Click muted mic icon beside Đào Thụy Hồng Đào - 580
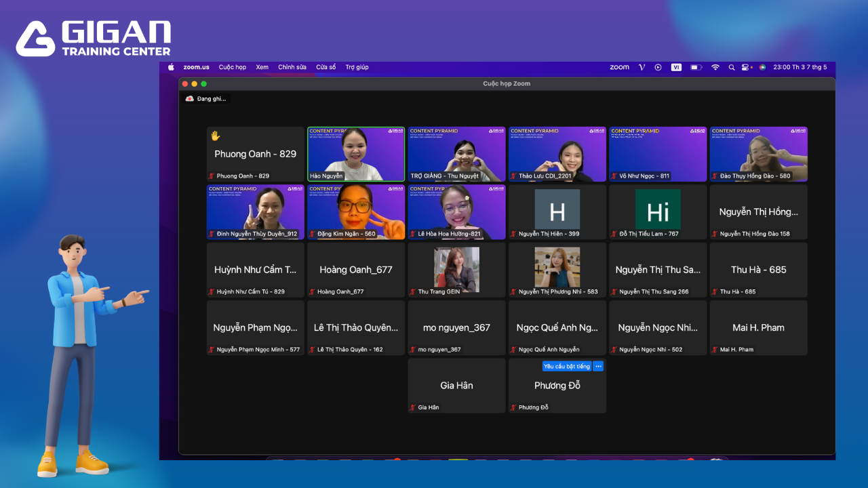This screenshot has height=488, width=868. [715, 176]
